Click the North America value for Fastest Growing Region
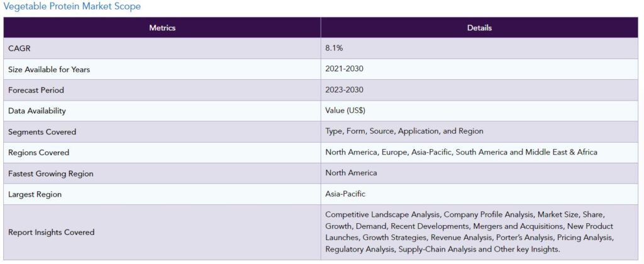644x264 pixels. click(x=351, y=173)
